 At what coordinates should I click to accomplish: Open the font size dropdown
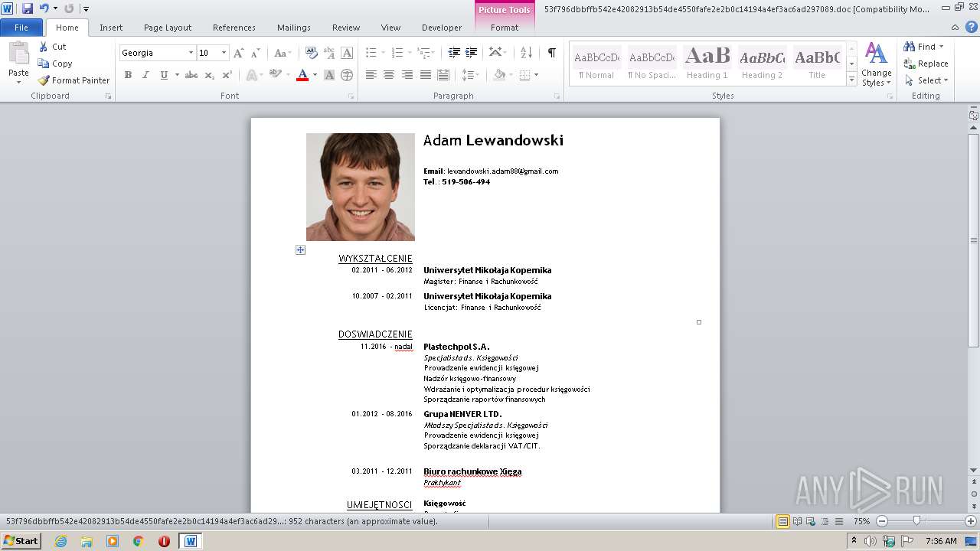224,53
